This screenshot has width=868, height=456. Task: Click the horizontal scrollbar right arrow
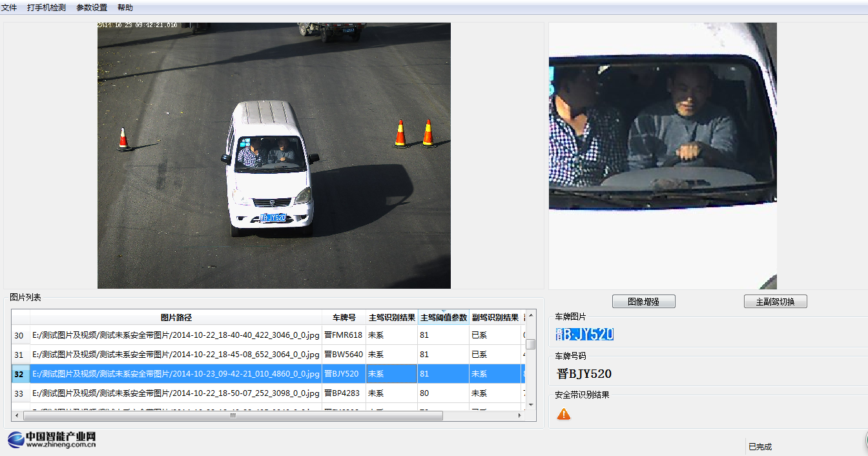(x=519, y=416)
